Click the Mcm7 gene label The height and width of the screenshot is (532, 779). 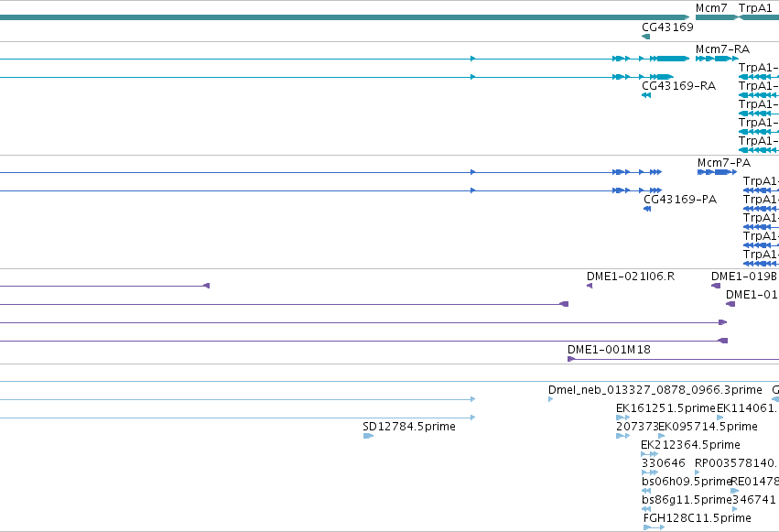711,8
